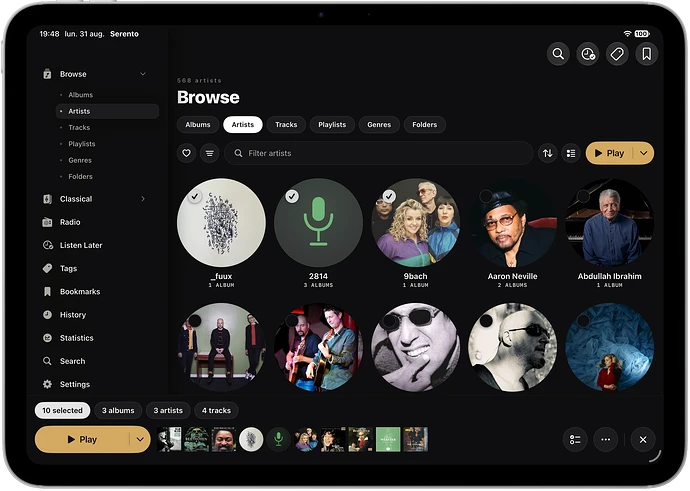This screenshot has width=690, height=491.
Task: Open the blue-cave woman artist thumbnail
Action: (609, 347)
